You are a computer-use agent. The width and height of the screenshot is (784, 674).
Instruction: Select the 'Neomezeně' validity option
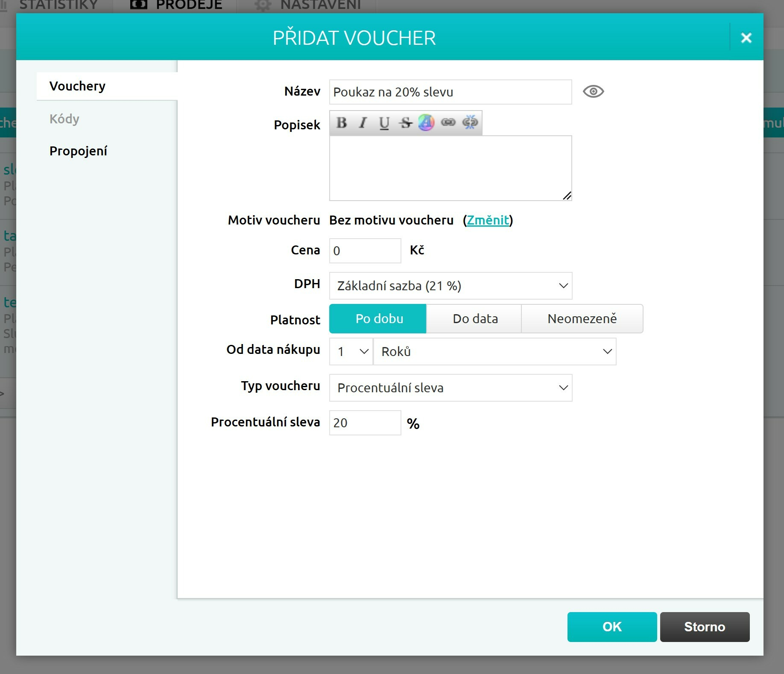coord(582,318)
